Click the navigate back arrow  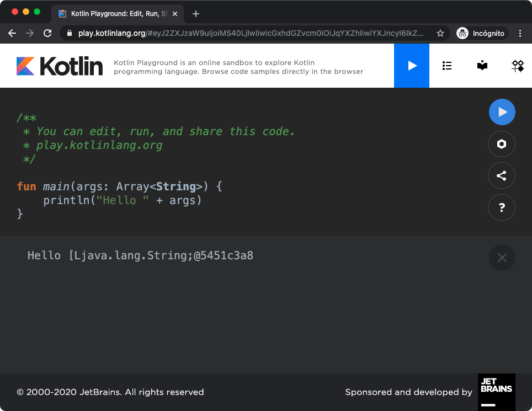[12, 33]
